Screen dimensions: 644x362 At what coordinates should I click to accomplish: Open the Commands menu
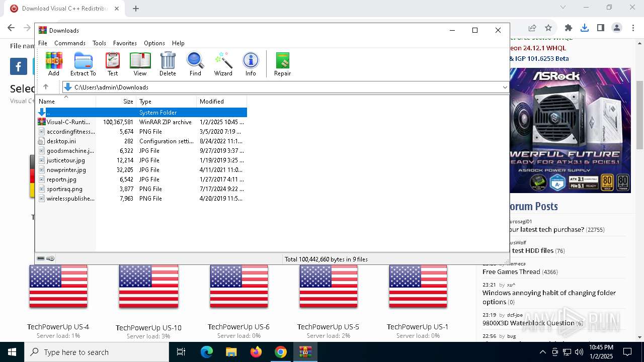tap(70, 43)
